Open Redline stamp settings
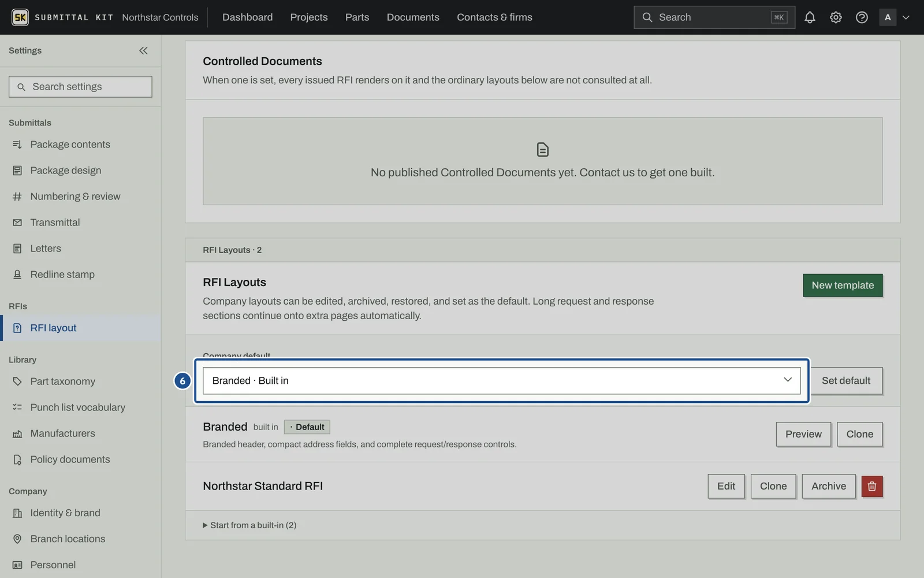The image size is (924, 578). 80,275
